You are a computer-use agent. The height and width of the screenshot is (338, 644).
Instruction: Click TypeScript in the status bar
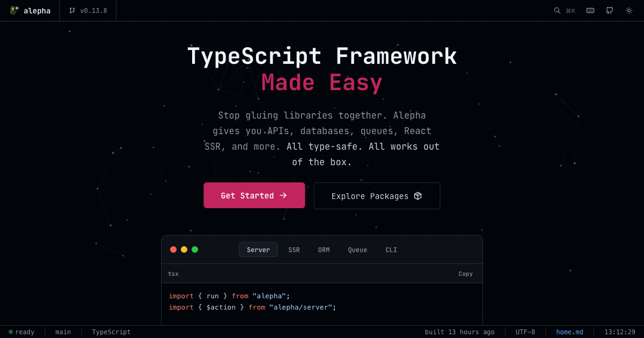point(111,332)
